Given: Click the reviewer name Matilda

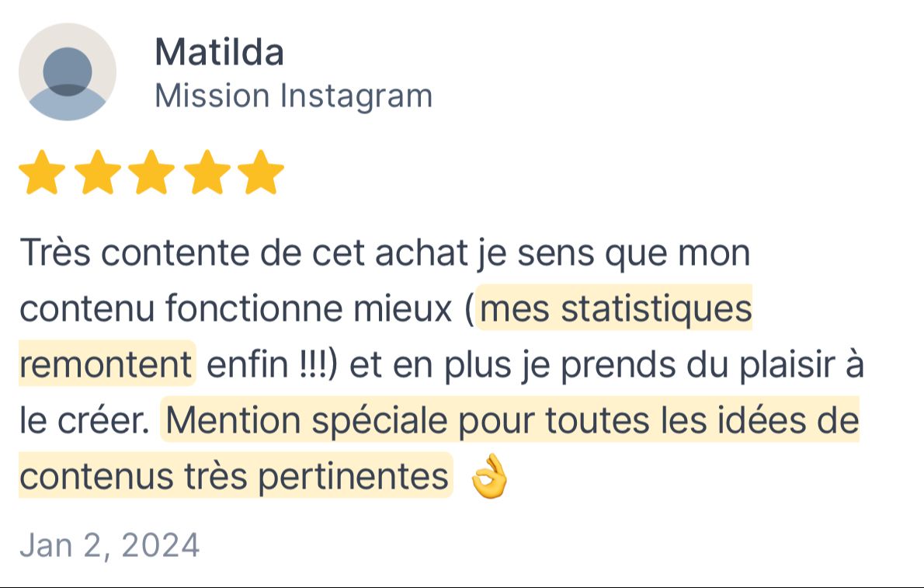Looking at the screenshot, I should pos(219,52).
